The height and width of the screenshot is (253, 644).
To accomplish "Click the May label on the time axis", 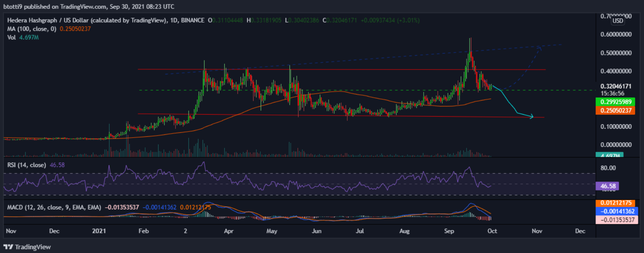I will (x=272, y=231).
